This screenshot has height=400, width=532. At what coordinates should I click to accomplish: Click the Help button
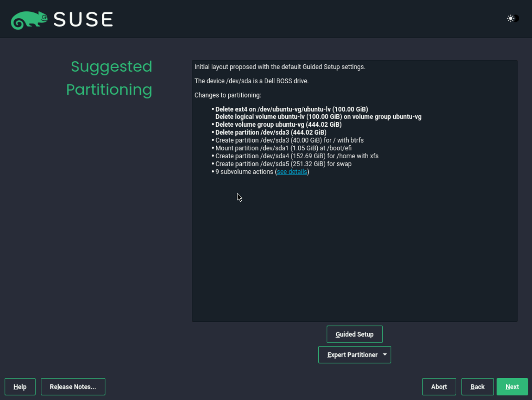pos(20,387)
